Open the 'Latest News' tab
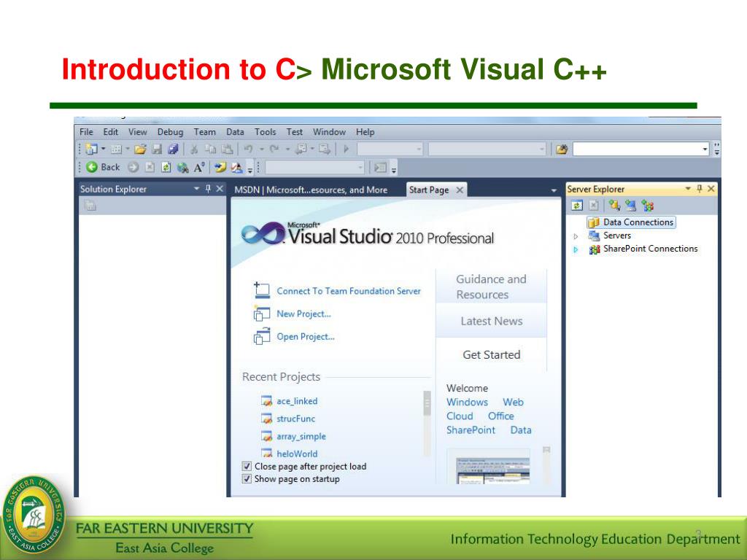747x560 pixels. coord(491,321)
